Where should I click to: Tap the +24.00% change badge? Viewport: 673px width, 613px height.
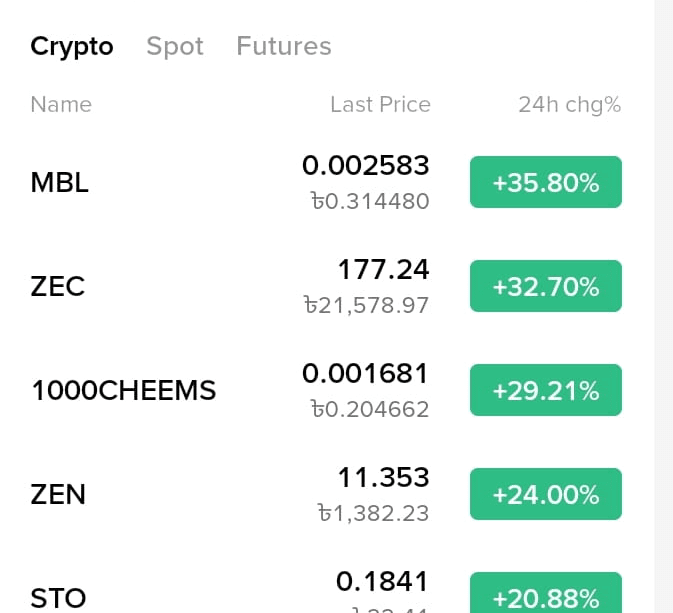pos(546,494)
